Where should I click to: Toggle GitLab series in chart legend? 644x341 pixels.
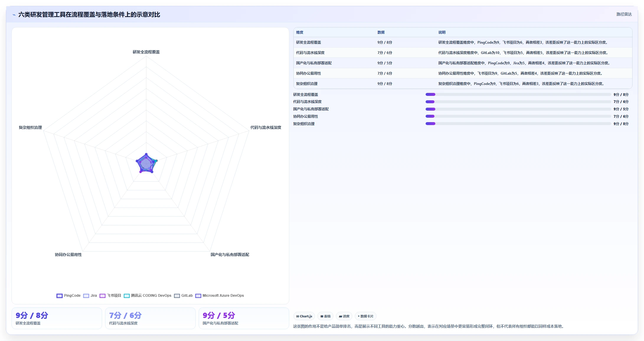(x=183, y=296)
